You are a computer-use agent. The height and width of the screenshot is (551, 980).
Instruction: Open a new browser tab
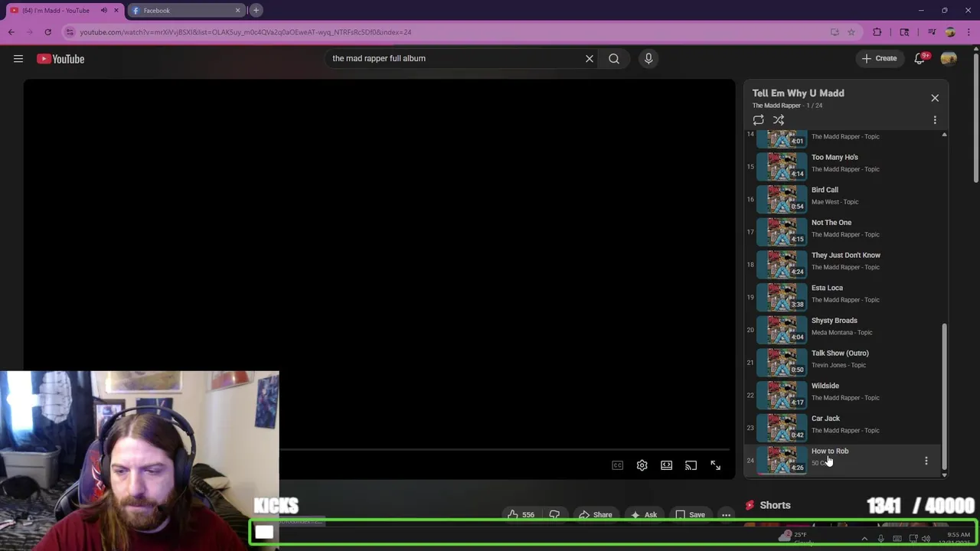[x=256, y=11]
